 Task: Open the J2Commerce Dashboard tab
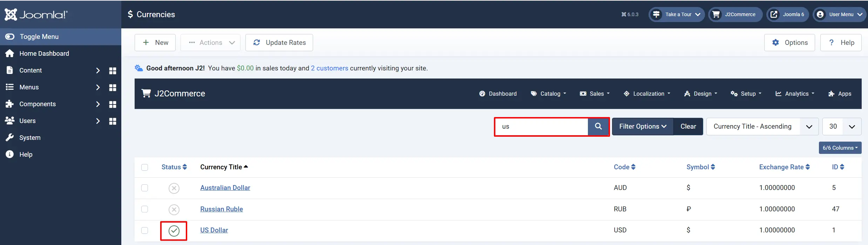coord(498,94)
